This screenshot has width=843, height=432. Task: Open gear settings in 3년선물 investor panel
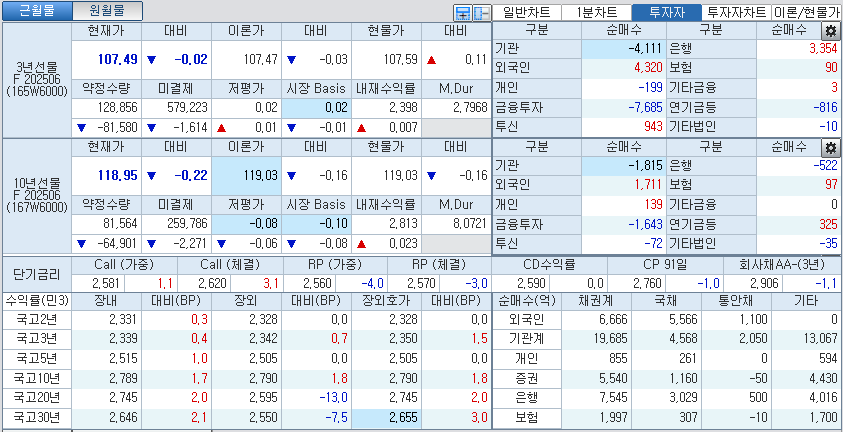tap(830, 30)
